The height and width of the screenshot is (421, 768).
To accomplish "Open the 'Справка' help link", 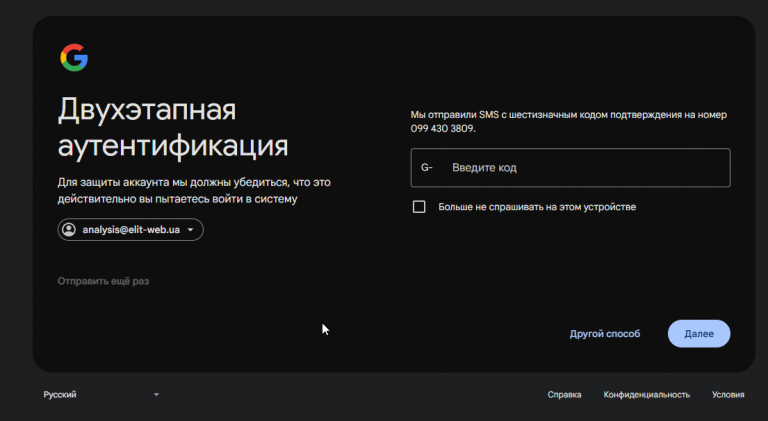I will point(564,395).
